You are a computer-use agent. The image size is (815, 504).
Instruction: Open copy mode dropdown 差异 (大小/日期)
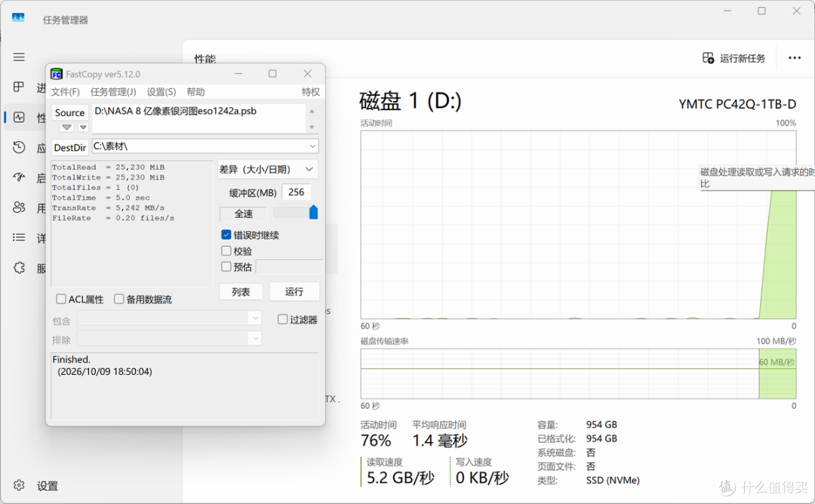267,170
